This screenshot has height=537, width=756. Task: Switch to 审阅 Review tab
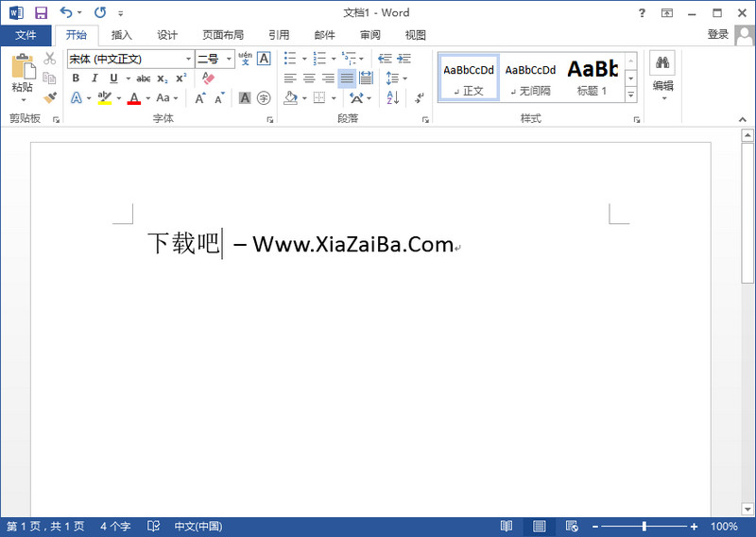point(369,35)
